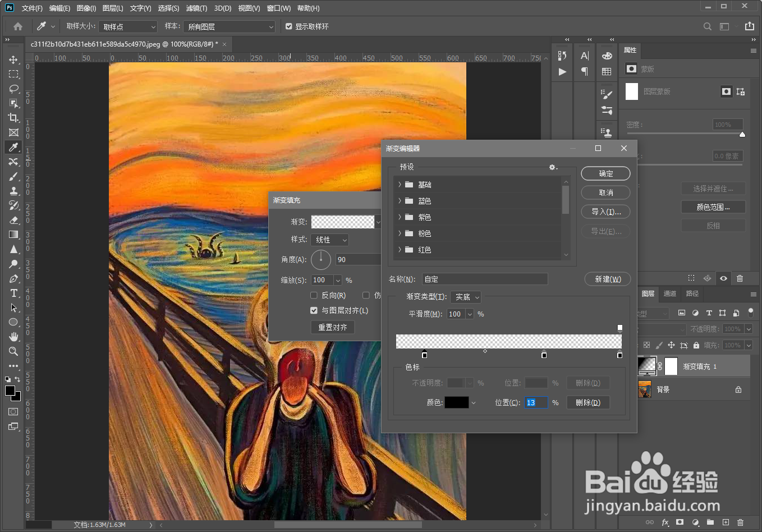Viewport: 762px width, 532px height.
Task: Expand the 蓝色 preset folder
Action: 400,201
